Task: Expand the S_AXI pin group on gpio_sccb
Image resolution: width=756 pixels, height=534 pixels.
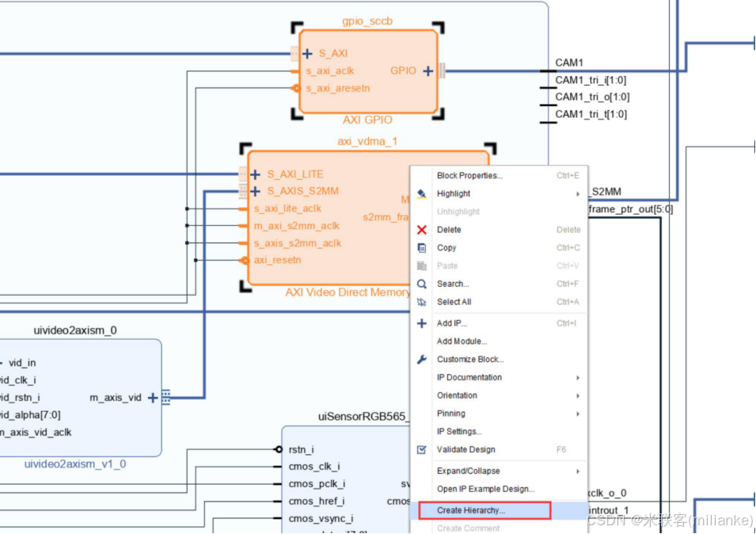Action: pos(308,53)
